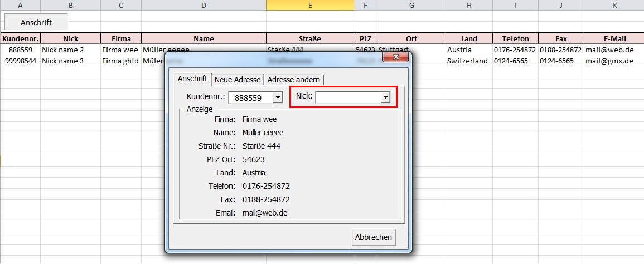Click the Anschrift button on the sheet
Screen dimensions: 644x264
tap(36, 23)
